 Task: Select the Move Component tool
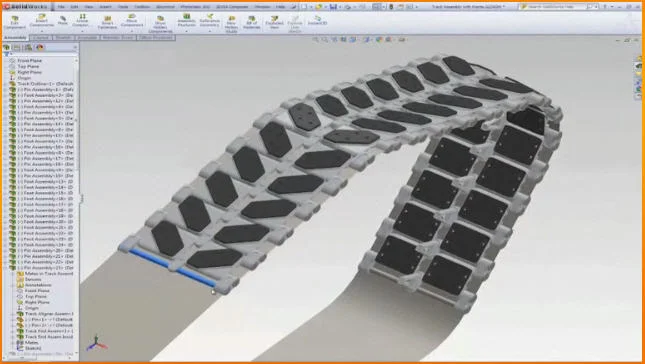pos(132,21)
